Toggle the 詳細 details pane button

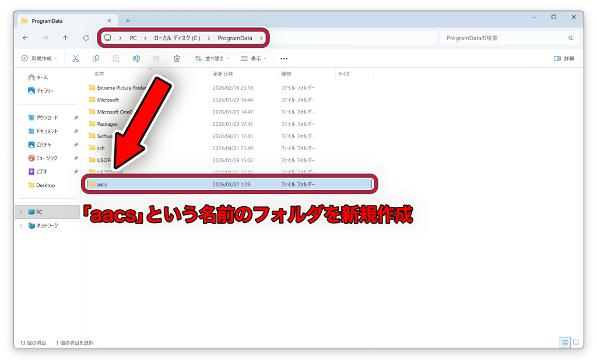tap(564, 58)
